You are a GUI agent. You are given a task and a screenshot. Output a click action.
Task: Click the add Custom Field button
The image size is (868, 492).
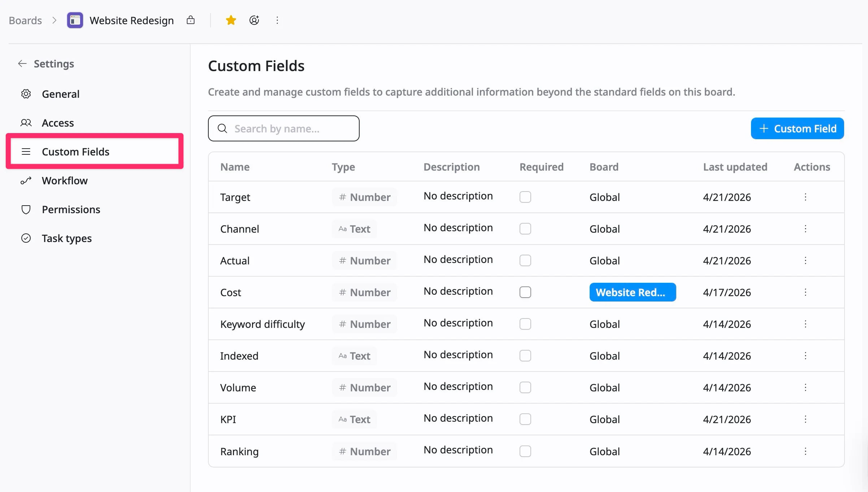(x=797, y=128)
